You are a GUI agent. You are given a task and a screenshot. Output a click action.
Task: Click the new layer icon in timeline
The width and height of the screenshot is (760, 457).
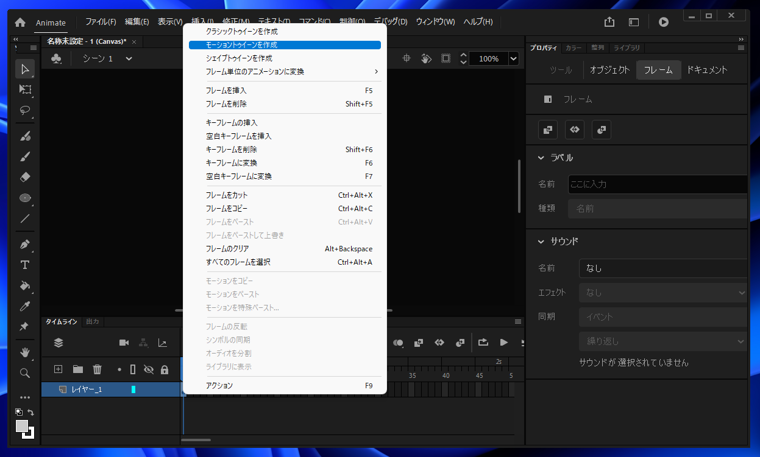58,369
